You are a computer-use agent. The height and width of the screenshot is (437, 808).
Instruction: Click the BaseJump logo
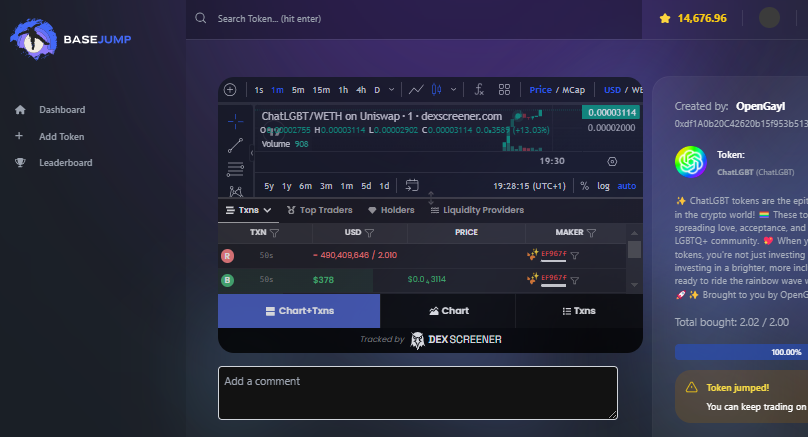pos(71,39)
